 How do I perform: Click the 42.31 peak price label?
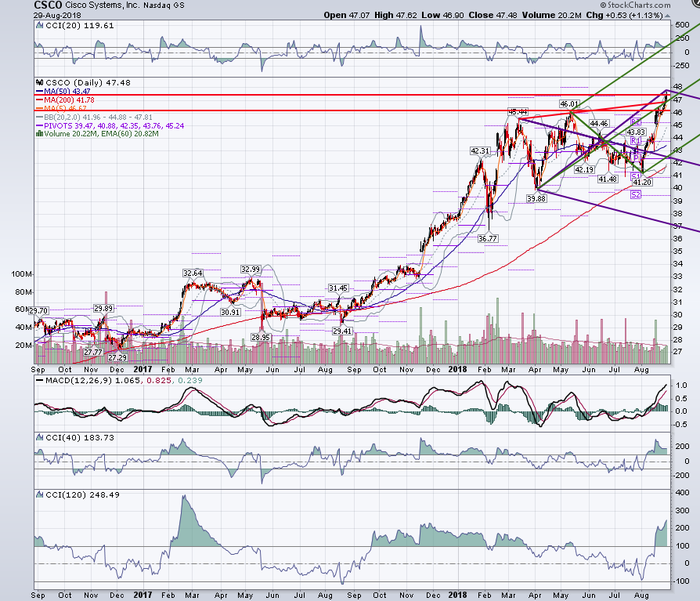480,151
